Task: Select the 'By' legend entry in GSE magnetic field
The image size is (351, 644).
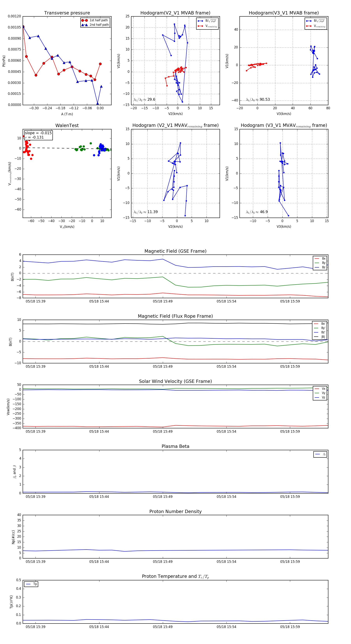Action: 320,263
